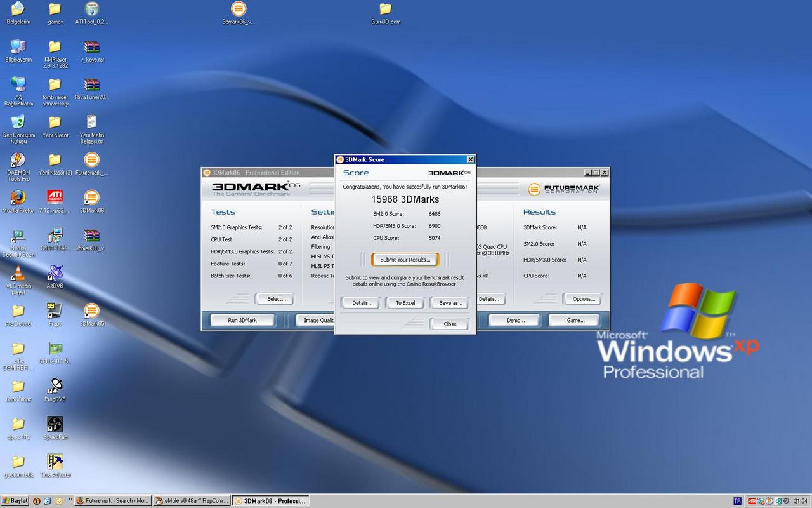Screen dimensions: 812x508
Task: Open the games folder icon
Action: point(55,13)
